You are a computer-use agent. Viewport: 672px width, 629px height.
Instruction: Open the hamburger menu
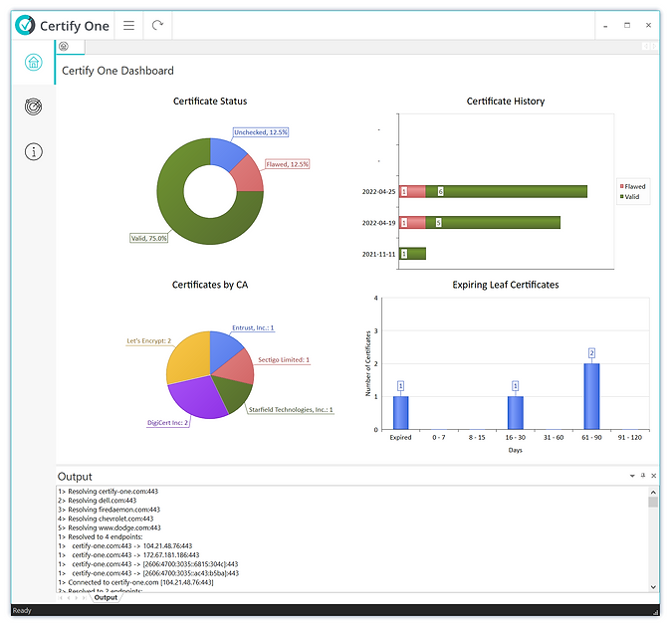click(x=128, y=25)
